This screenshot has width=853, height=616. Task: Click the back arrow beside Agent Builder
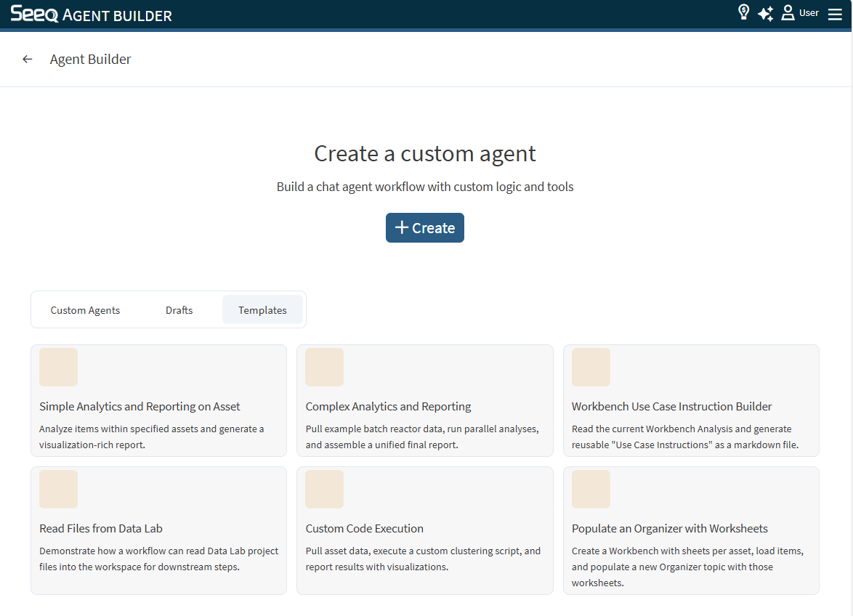[28, 60]
